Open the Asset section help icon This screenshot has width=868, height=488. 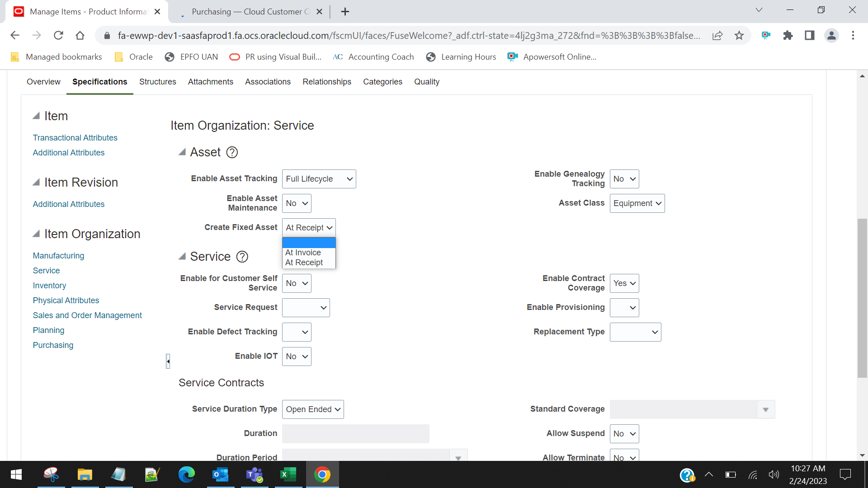pos(232,152)
